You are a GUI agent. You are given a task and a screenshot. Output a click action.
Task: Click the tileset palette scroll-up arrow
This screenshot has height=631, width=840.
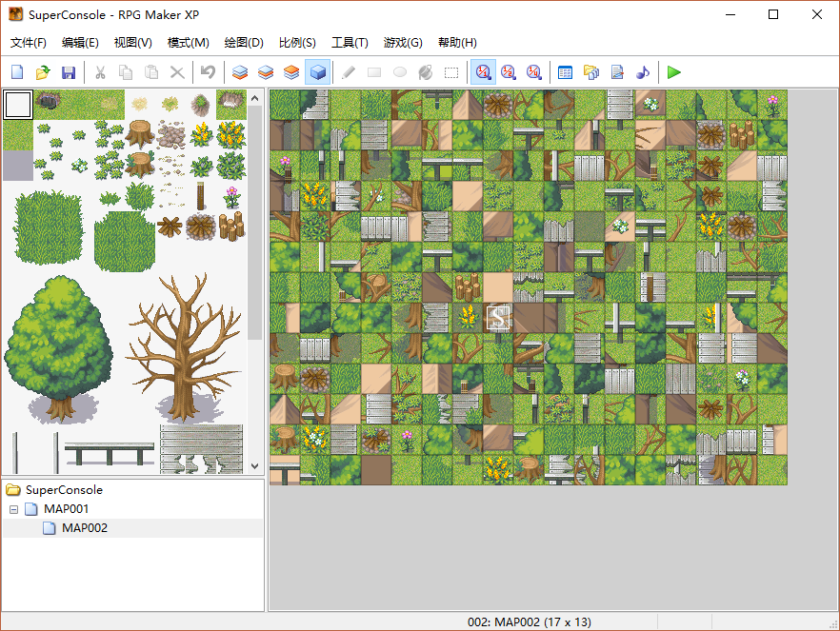click(255, 98)
